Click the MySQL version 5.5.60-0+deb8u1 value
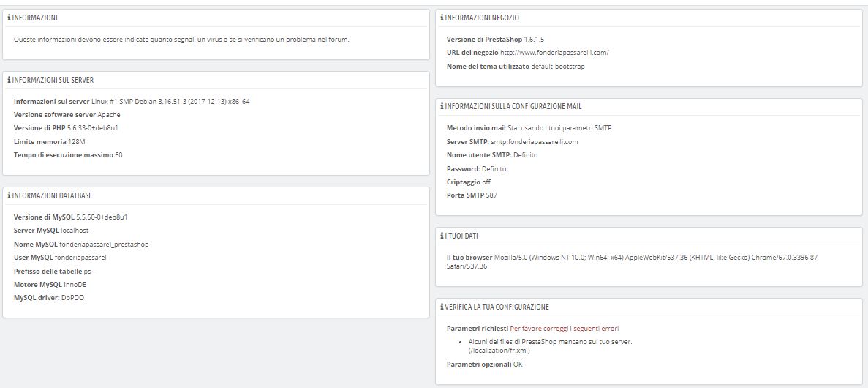 (x=102, y=217)
